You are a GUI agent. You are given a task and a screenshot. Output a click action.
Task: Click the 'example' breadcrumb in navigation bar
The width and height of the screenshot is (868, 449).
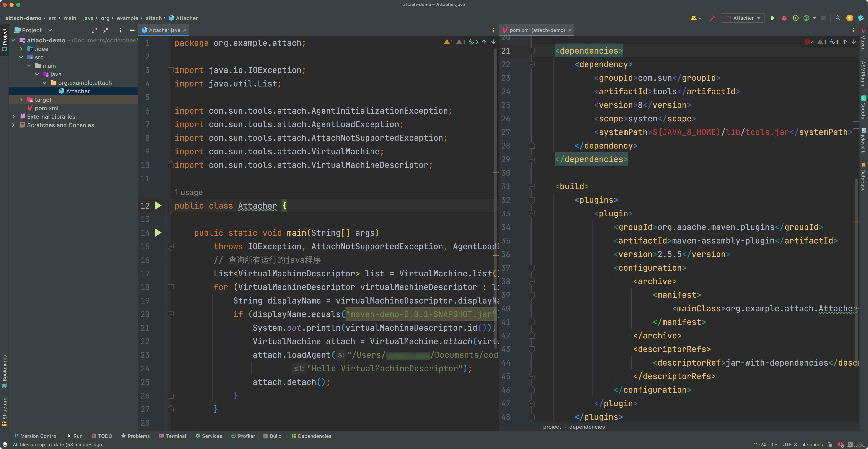(x=127, y=18)
